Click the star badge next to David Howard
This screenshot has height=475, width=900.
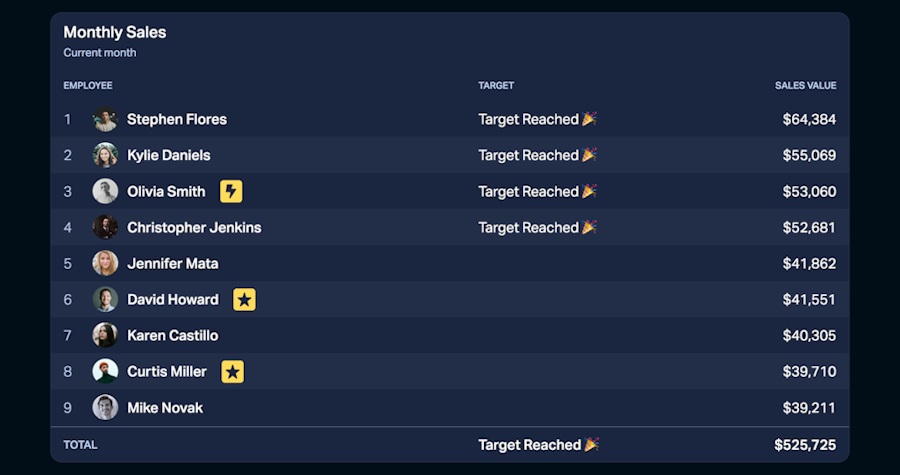click(x=244, y=300)
